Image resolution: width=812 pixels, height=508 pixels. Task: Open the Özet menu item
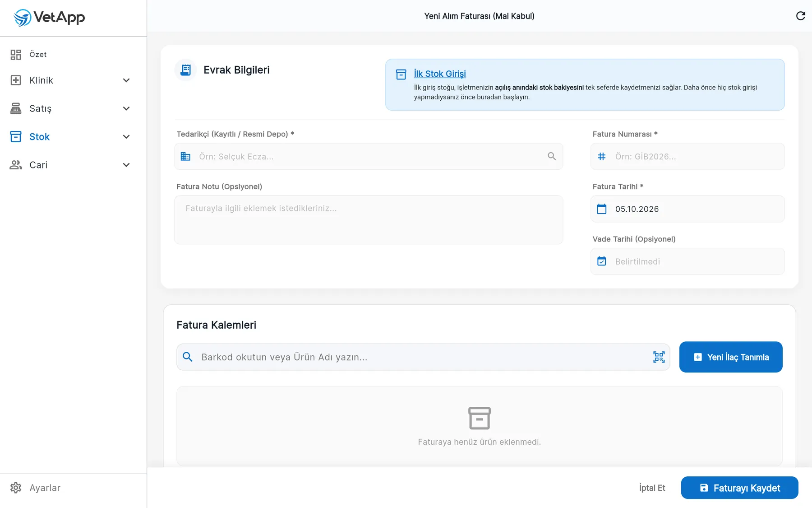pos(73,55)
